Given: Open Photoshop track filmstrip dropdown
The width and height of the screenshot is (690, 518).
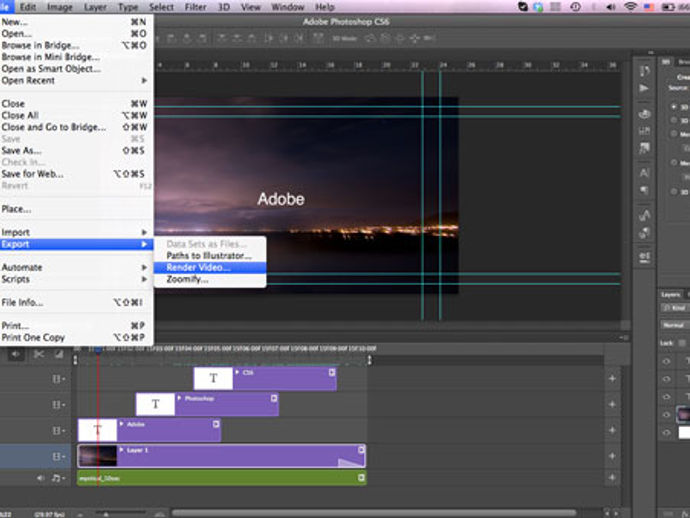Looking at the screenshot, I should click(58, 404).
